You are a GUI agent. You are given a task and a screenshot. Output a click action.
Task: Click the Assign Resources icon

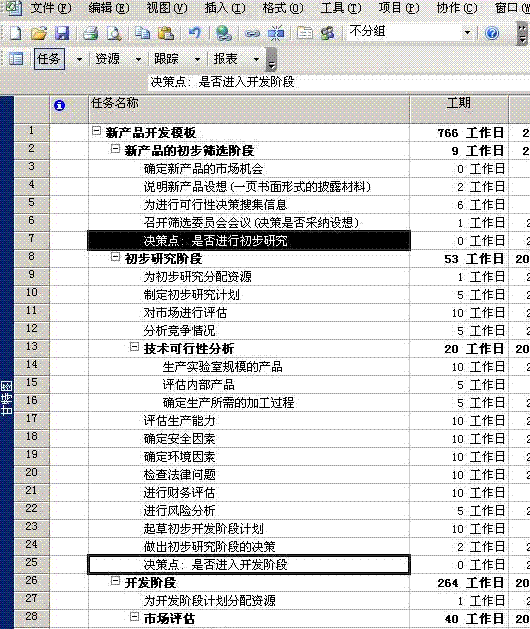click(328, 33)
